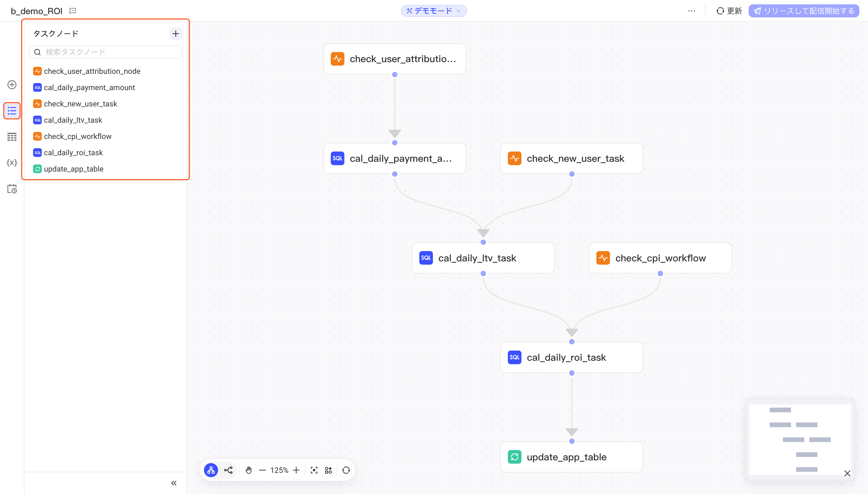Select cal_daily_roi_task in the list
This screenshot has width=868, height=494.
tap(106, 153)
